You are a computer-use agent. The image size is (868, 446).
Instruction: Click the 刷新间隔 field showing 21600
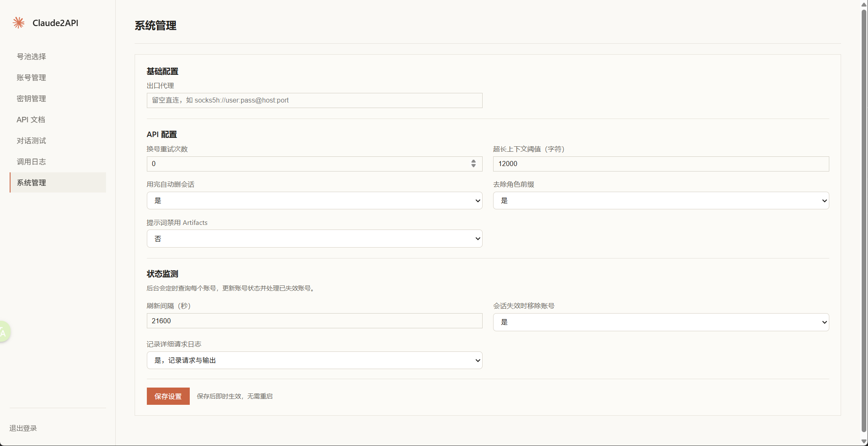[314, 321]
